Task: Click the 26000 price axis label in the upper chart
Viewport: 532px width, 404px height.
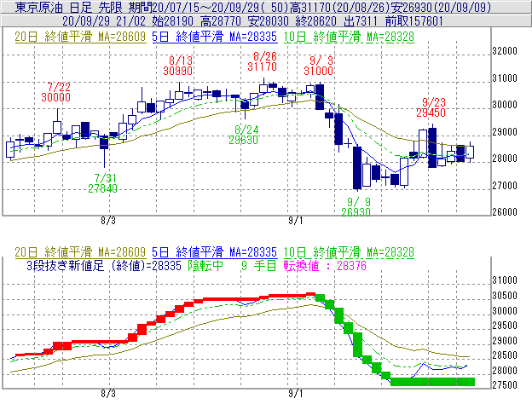Action: (505, 212)
